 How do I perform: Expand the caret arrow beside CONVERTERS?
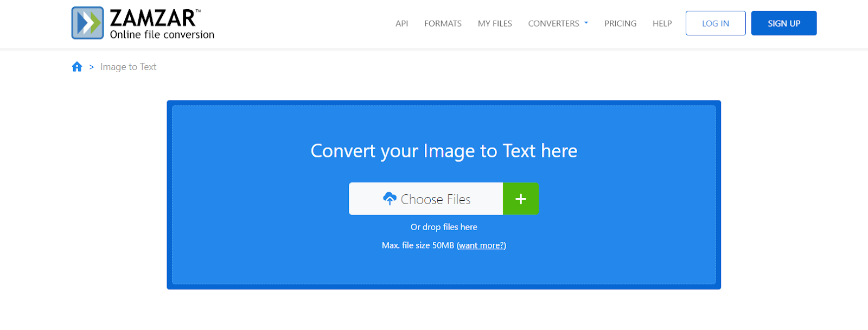click(586, 23)
